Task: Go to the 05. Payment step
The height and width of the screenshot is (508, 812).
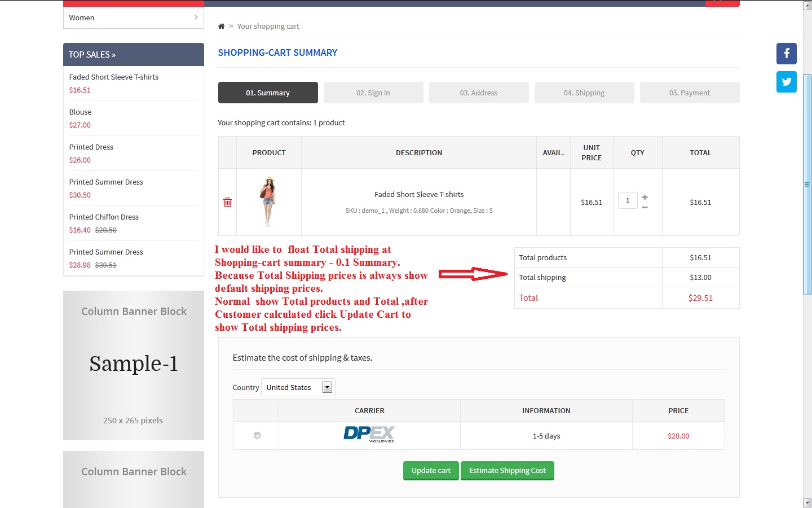Action: 690,93
